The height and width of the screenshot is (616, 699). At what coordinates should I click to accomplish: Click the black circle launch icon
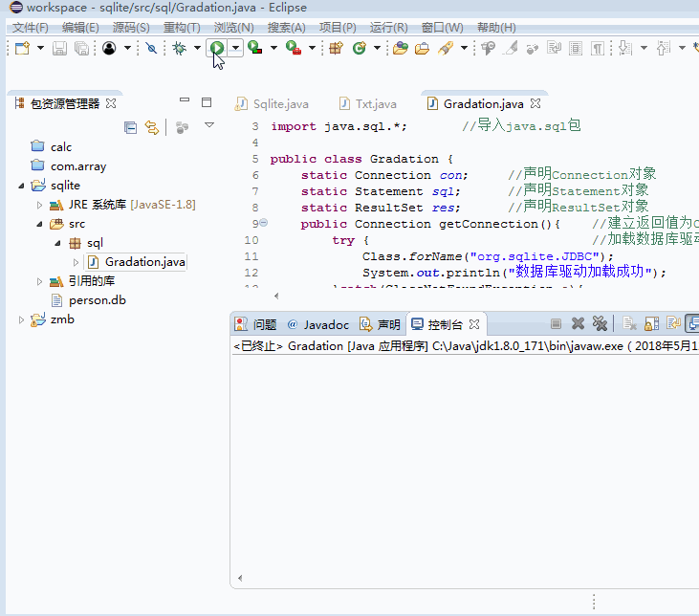pos(109,48)
